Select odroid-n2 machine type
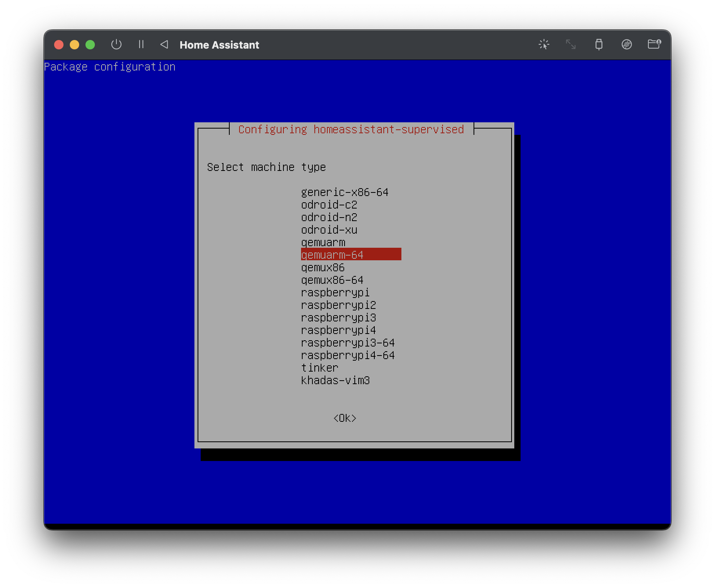This screenshot has height=588, width=715. point(329,217)
